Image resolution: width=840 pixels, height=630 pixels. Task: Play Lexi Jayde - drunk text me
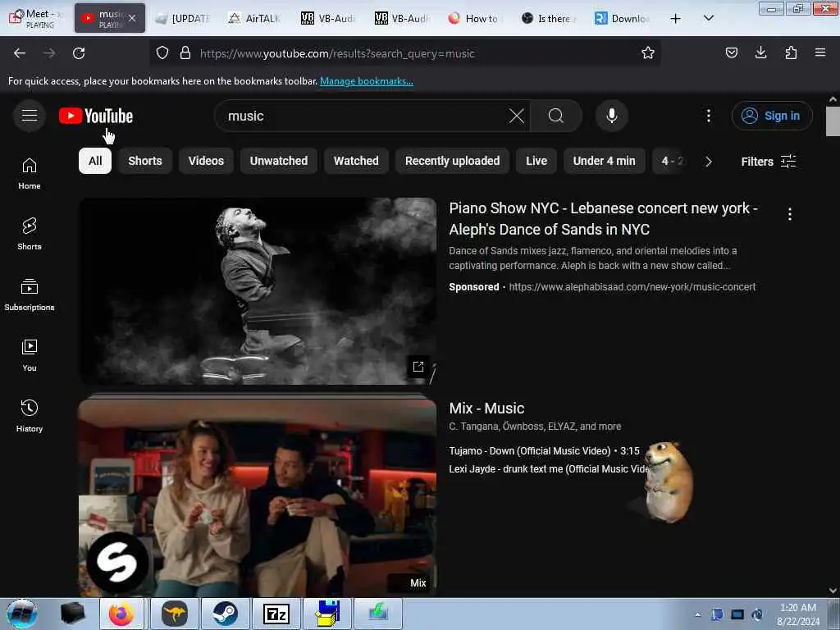pyautogui.click(x=549, y=468)
